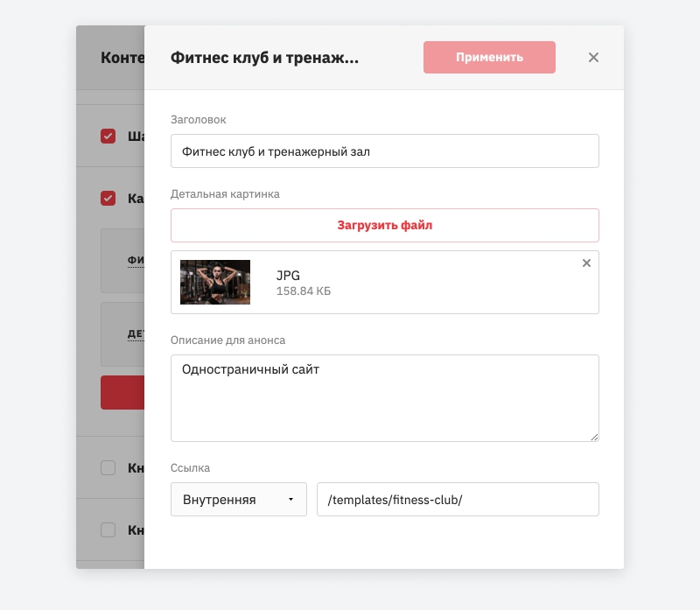Screen dimensions: 700x610
Task: Click the JPG file name label
Action: tap(288, 276)
